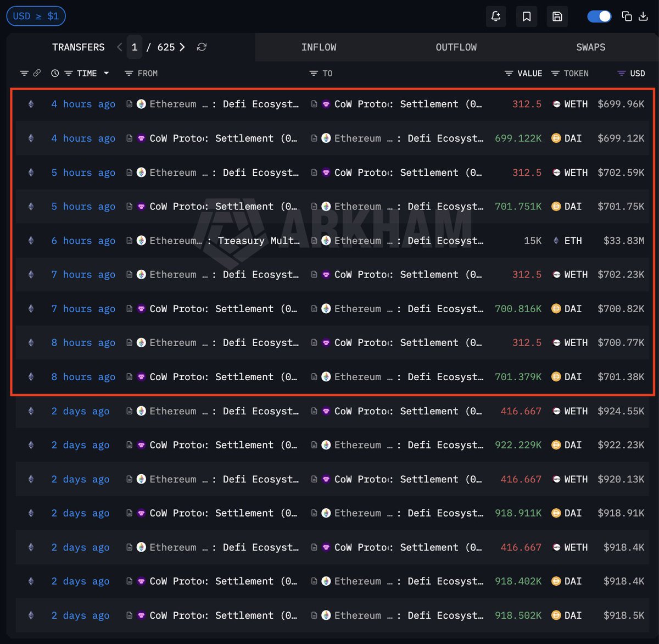Download the transfers data
The height and width of the screenshot is (644, 659).
point(643,16)
